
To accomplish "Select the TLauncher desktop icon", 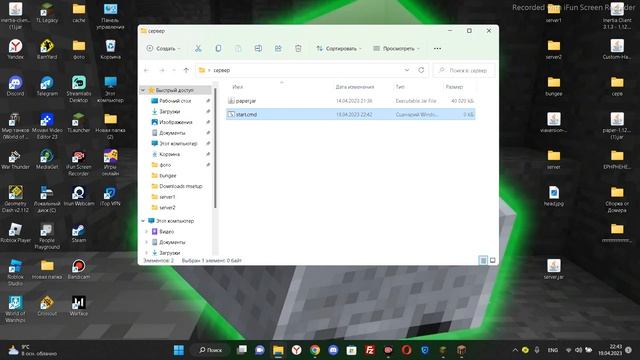I will pos(79,123).
